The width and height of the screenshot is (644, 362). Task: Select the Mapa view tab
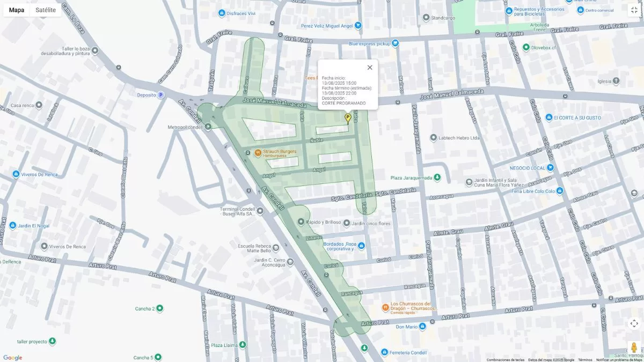(x=17, y=10)
